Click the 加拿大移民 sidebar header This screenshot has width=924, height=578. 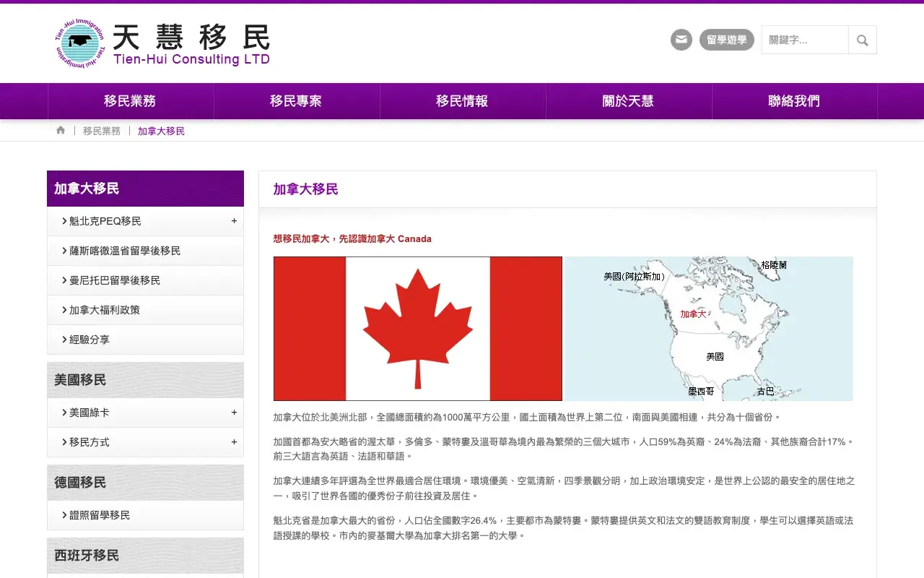tap(145, 189)
